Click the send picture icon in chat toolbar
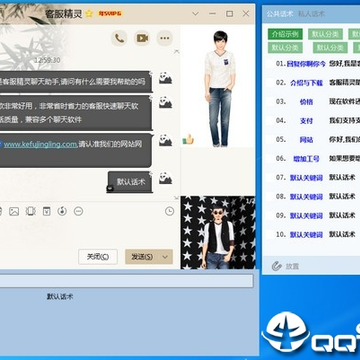Image resolution: width=360 pixels, height=360 pixels. (14, 211)
